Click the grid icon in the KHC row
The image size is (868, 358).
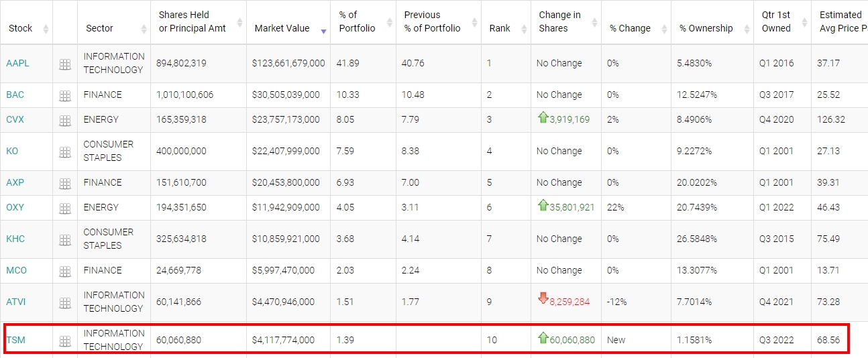coord(65,240)
